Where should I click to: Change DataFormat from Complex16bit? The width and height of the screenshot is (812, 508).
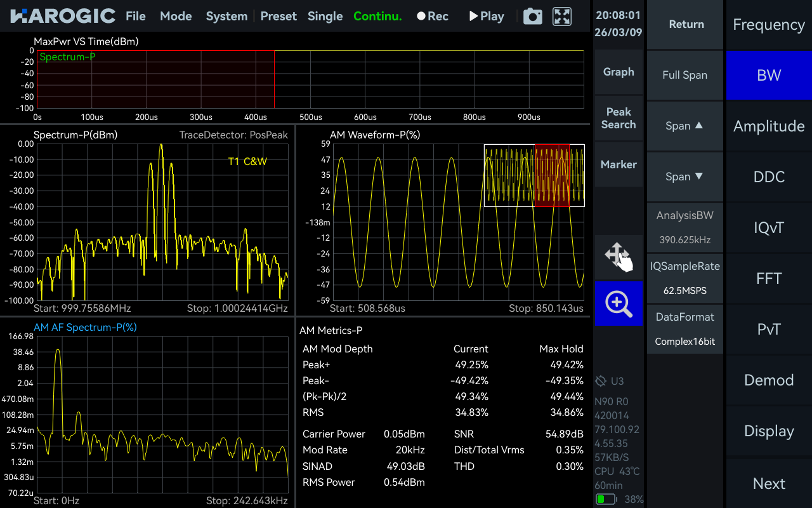[x=685, y=329]
